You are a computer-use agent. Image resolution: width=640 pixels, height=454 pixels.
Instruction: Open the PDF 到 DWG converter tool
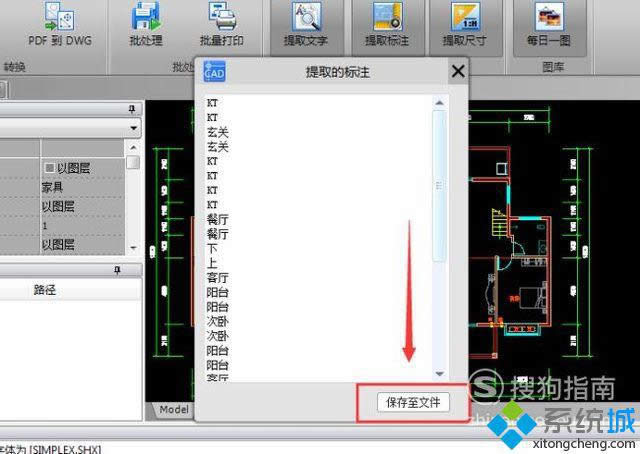click(x=60, y=24)
